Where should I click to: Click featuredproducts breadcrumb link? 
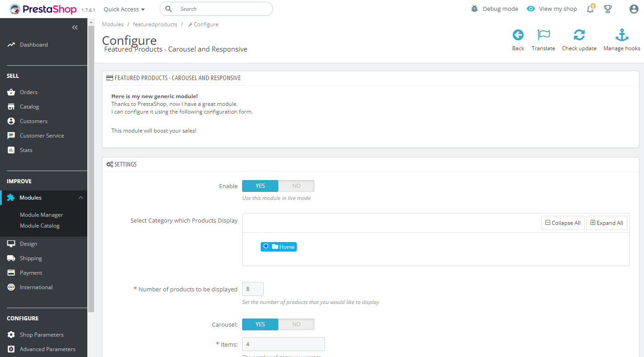click(155, 24)
